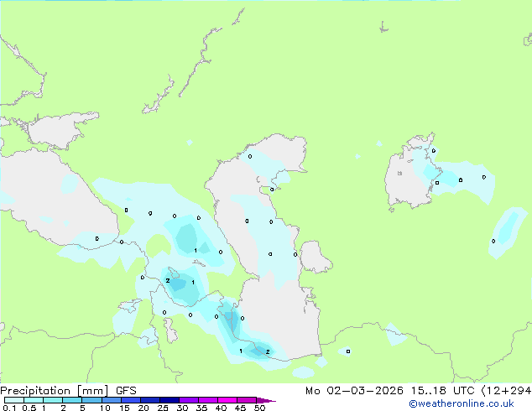532x411 pixels.
Task: Click the '15..18 UTC' time range text
Action: point(442,391)
